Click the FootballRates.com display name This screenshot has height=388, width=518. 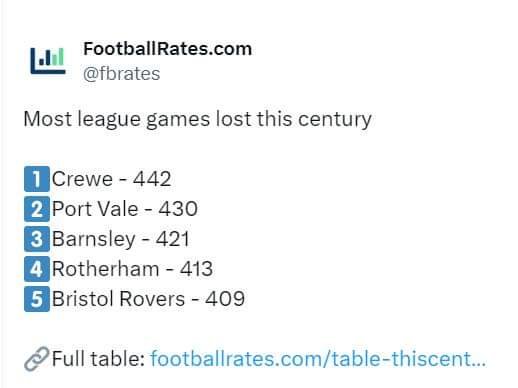[x=167, y=49]
